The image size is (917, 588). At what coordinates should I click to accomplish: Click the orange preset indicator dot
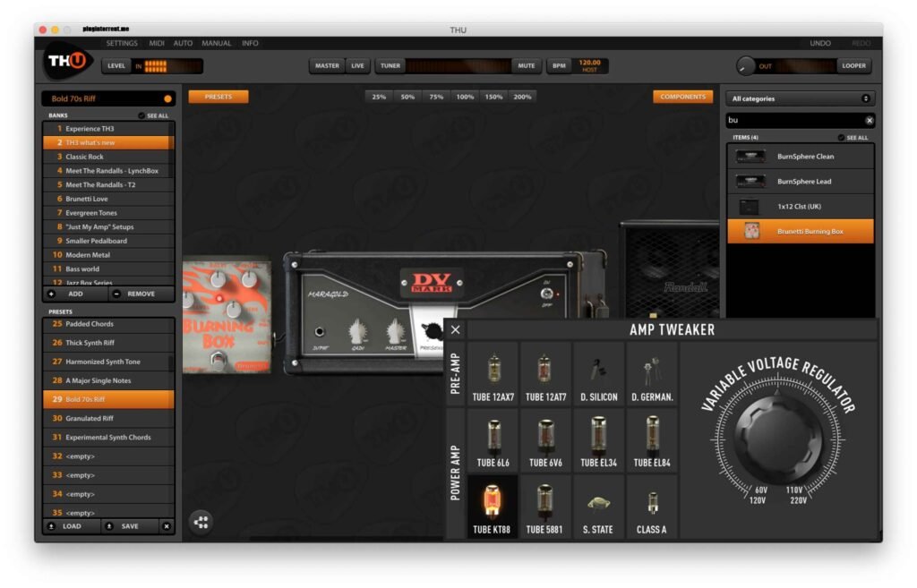click(167, 98)
